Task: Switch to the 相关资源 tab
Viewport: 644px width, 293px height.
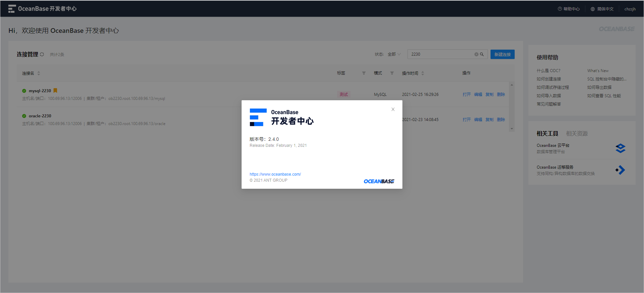Action: pos(577,133)
